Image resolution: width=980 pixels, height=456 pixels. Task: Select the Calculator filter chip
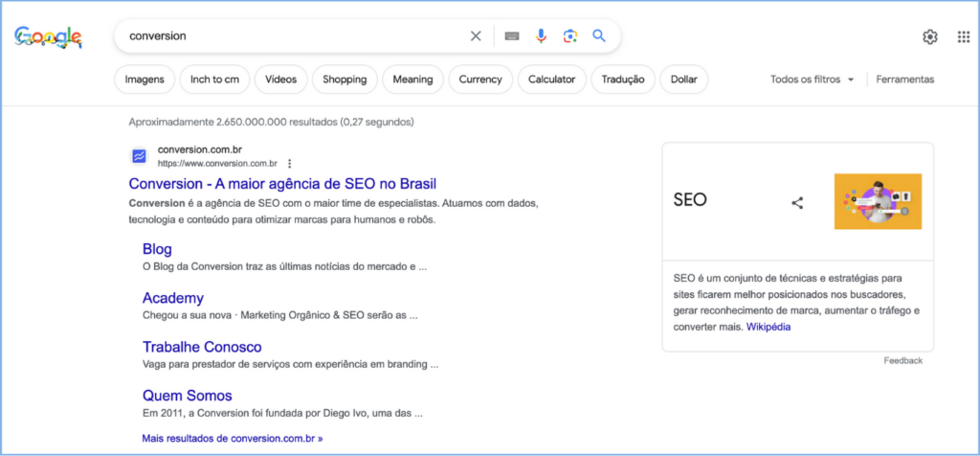point(551,80)
